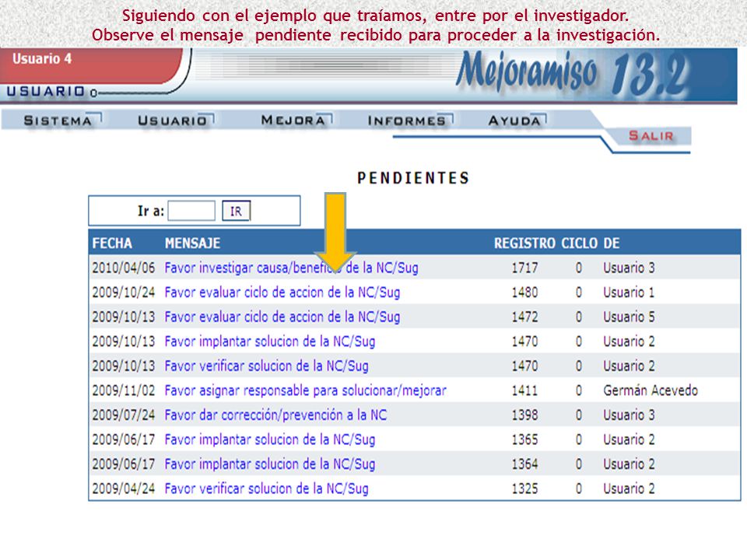The width and height of the screenshot is (747, 560).
Task: Open message for registro 1717 investigar causa
Action: tap(291, 268)
